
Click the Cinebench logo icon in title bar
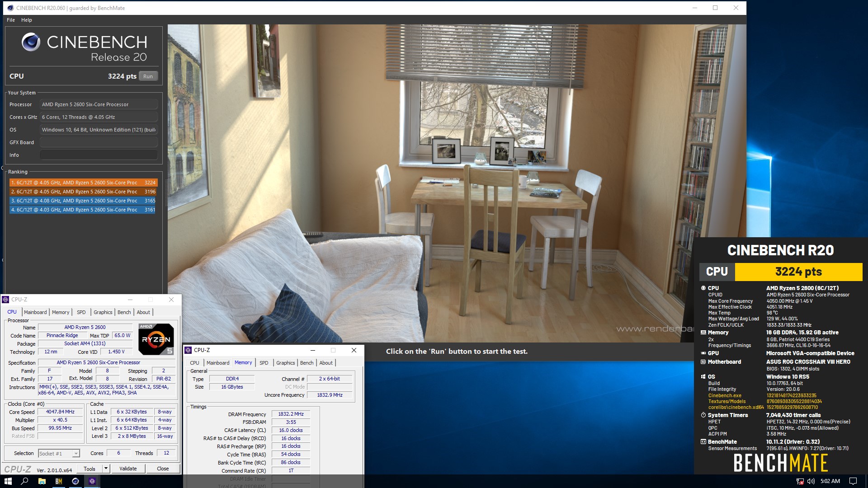coord(10,8)
